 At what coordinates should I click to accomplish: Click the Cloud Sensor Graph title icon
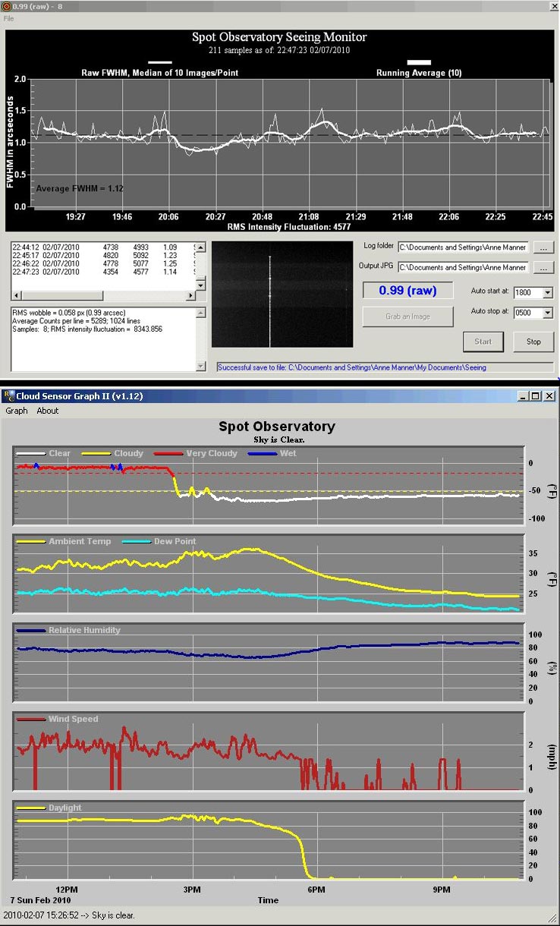9,395
